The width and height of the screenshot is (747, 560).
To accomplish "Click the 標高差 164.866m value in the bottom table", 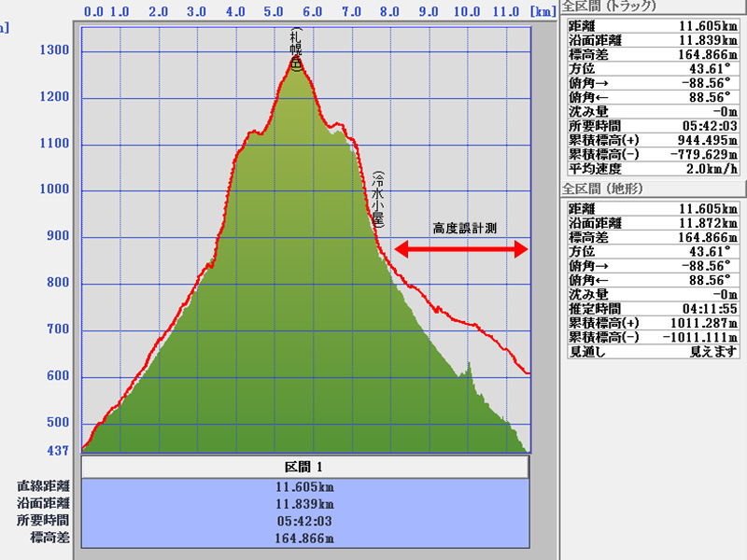I will click(306, 538).
